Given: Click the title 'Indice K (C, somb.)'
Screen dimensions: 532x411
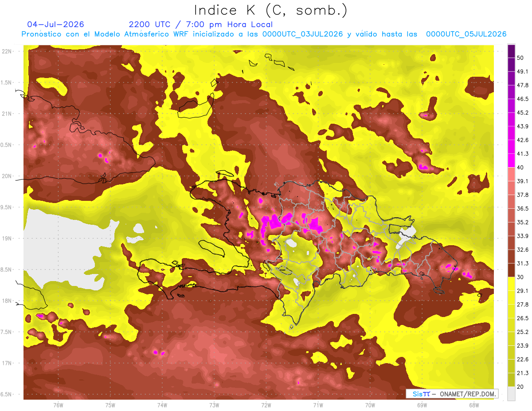Looking at the screenshot, I should coord(270,10).
